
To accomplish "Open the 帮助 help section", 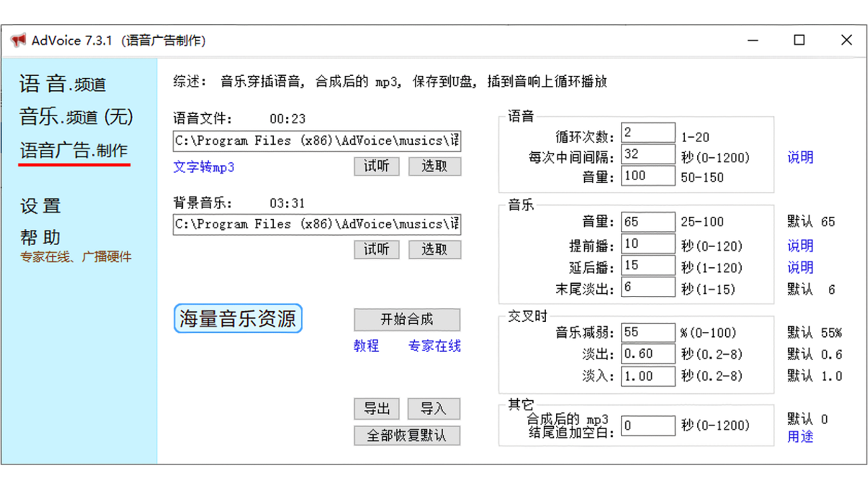I will tap(41, 237).
